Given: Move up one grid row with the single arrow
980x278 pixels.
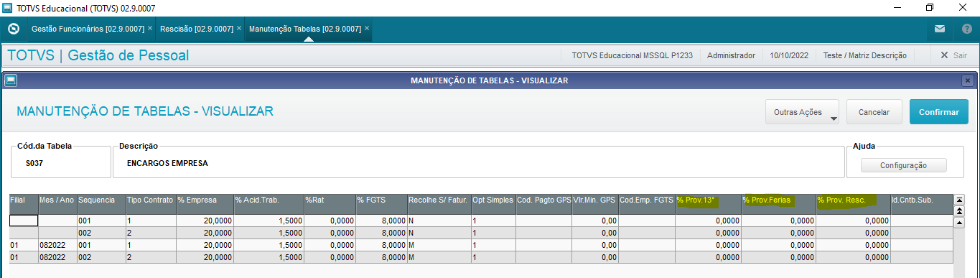Looking at the screenshot, I should [959, 223].
